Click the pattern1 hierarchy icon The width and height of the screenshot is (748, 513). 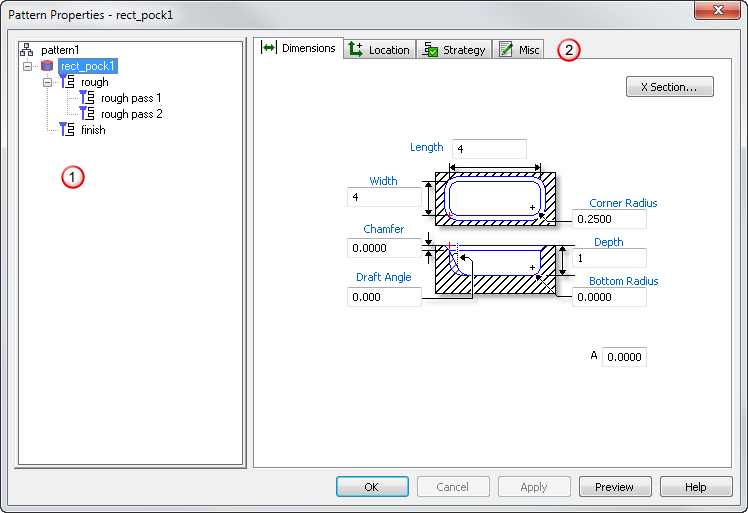27,50
